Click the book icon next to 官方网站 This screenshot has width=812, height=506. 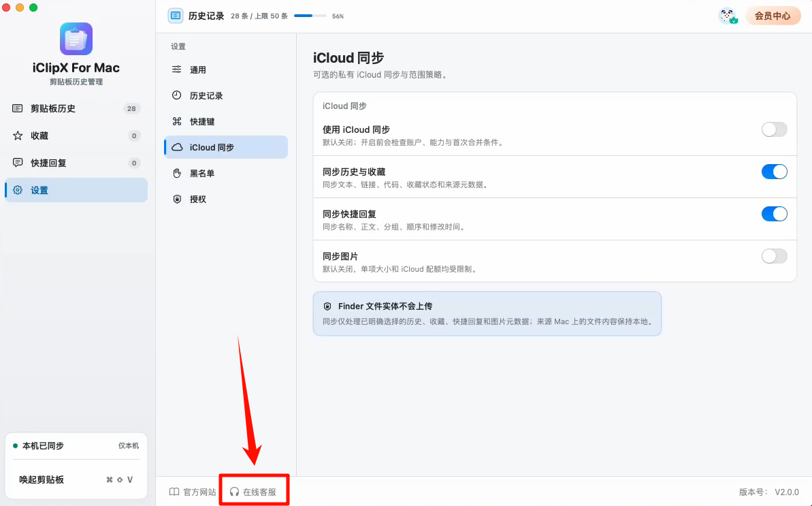coord(174,492)
